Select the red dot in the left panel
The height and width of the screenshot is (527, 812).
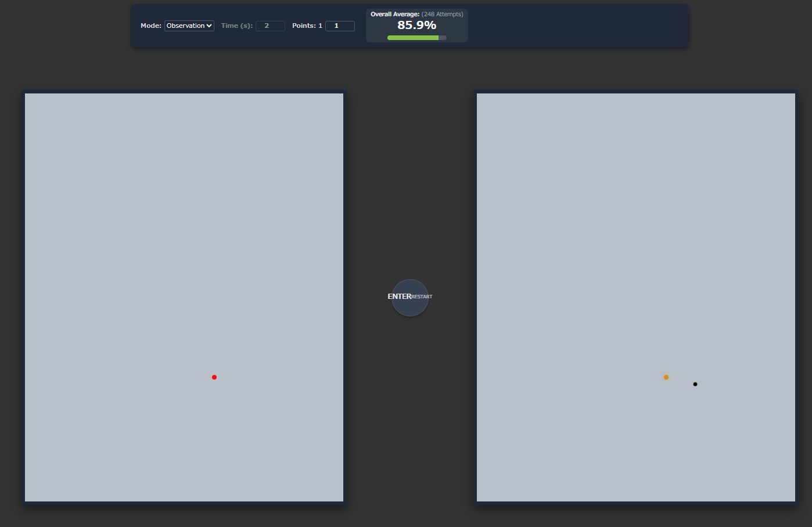click(x=214, y=377)
